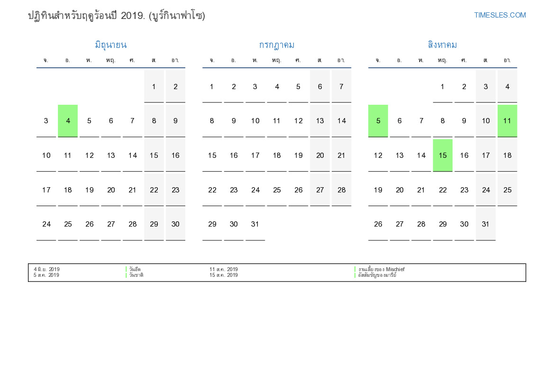Select green-highlighted August 11 cell
This screenshot has width=554, height=392.
[x=507, y=121]
